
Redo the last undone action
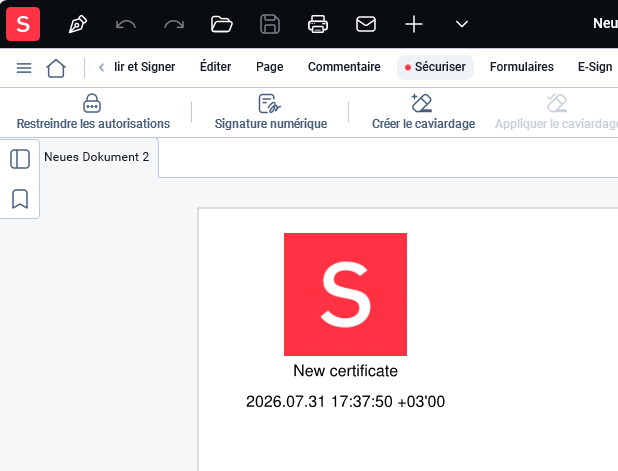174,24
